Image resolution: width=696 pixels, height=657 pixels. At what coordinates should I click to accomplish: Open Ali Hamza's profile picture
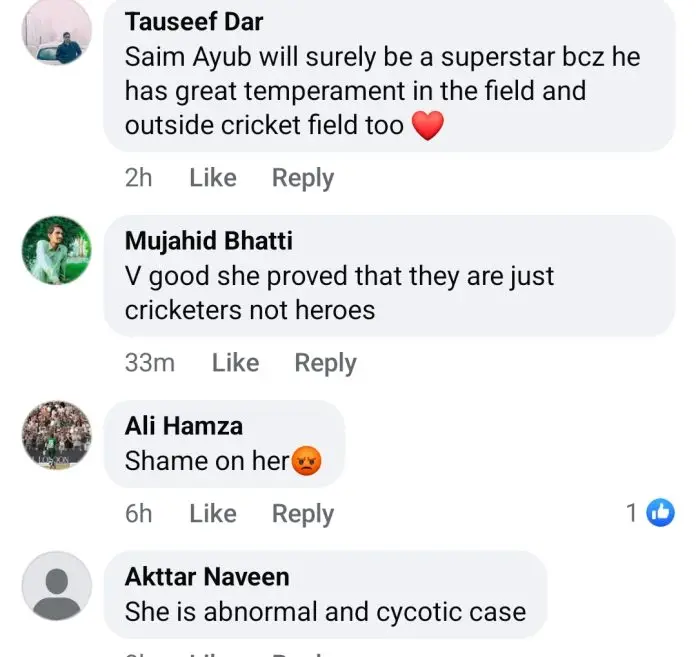(x=57, y=436)
